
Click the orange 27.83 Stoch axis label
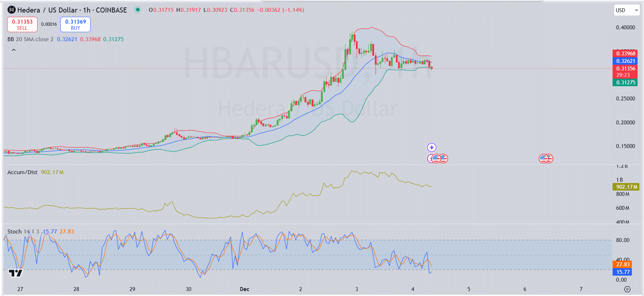click(623, 265)
